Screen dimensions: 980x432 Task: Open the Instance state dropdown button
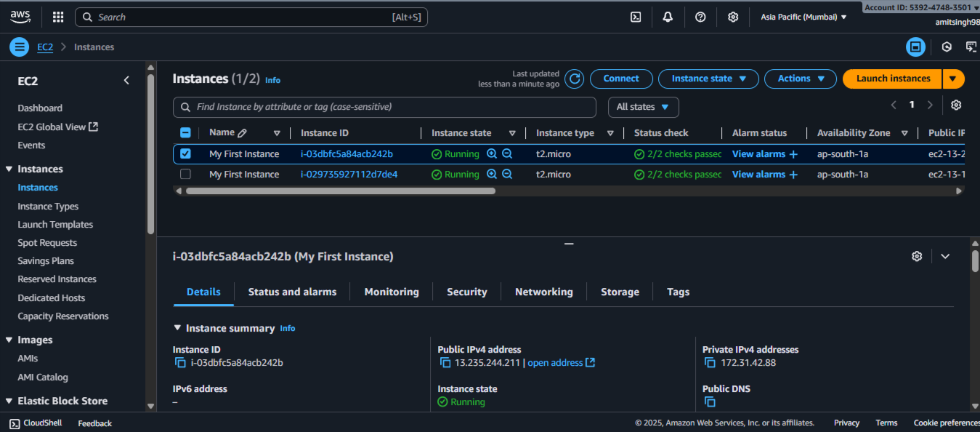708,79
